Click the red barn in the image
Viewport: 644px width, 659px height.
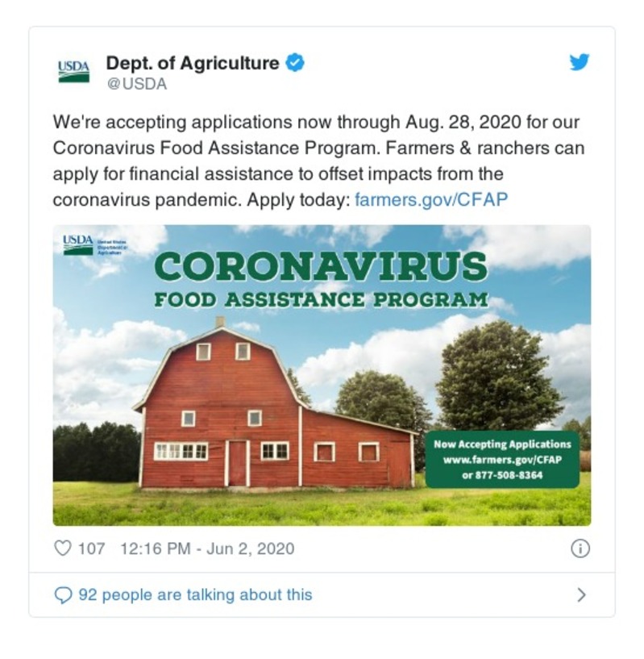pyautogui.click(x=242, y=411)
